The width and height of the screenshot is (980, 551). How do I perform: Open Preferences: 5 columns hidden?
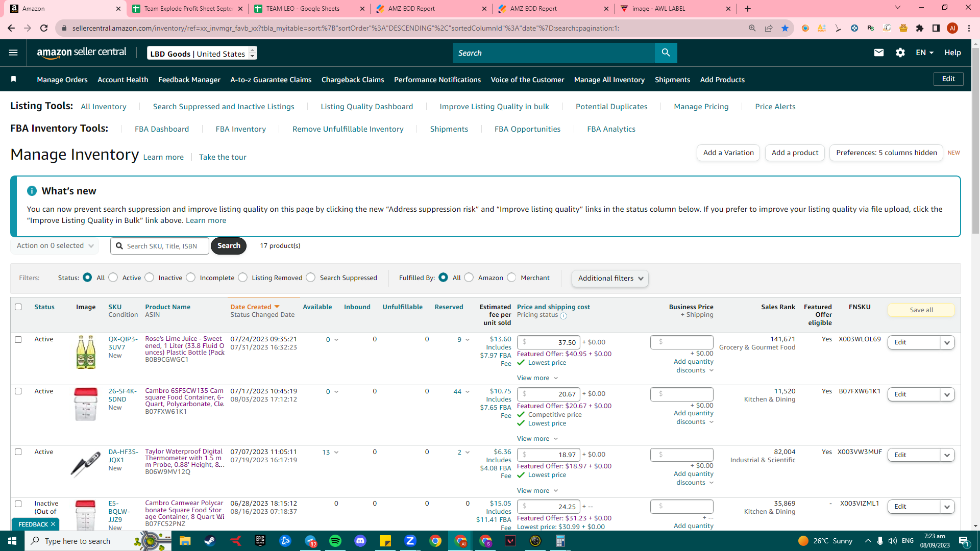[887, 153]
